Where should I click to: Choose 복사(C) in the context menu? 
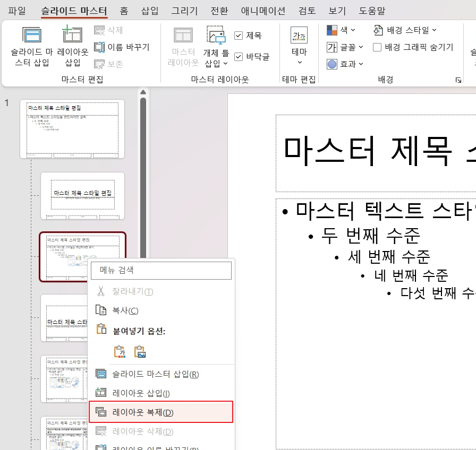pyautogui.click(x=161, y=310)
